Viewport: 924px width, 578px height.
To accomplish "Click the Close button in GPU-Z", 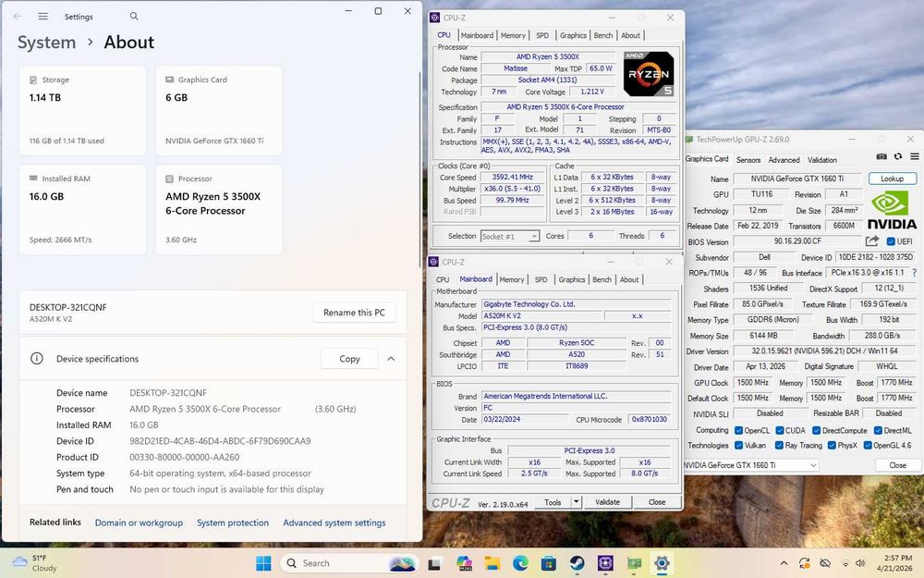I will tap(897, 465).
